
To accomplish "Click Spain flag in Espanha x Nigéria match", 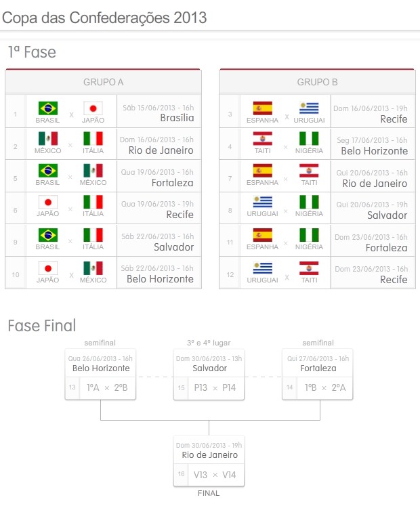I will coord(262,234).
